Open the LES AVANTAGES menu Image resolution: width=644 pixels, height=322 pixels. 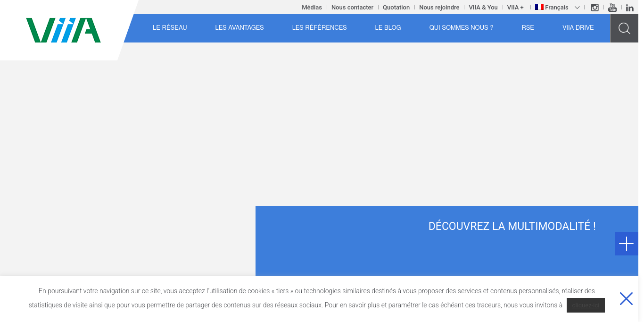tap(239, 28)
